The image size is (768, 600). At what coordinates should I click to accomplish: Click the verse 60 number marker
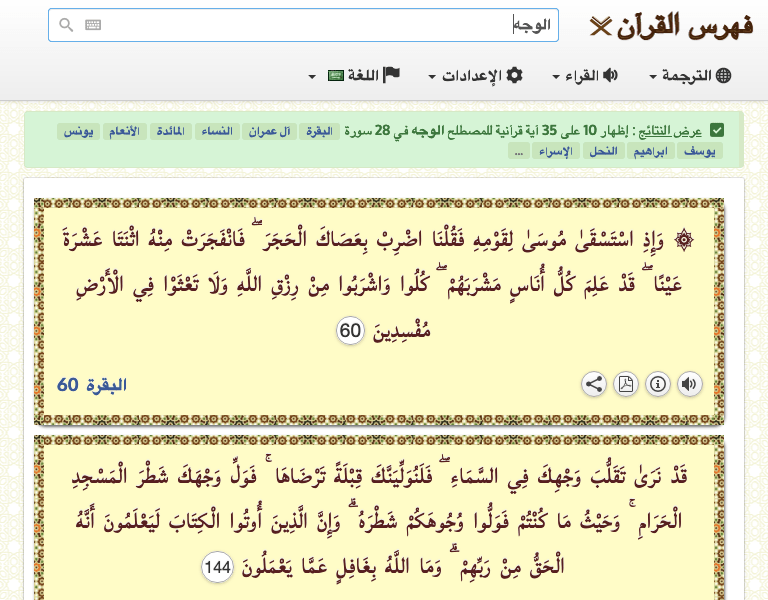(350, 331)
